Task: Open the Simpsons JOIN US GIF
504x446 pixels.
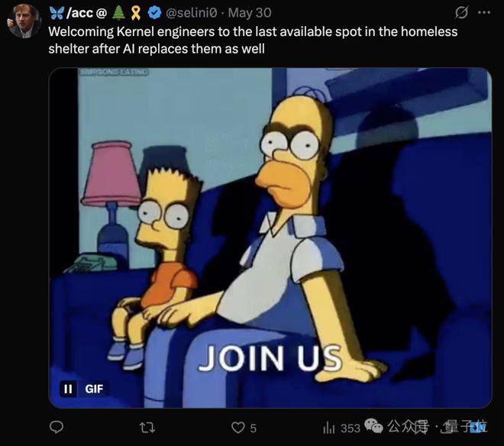Action: [270, 238]
